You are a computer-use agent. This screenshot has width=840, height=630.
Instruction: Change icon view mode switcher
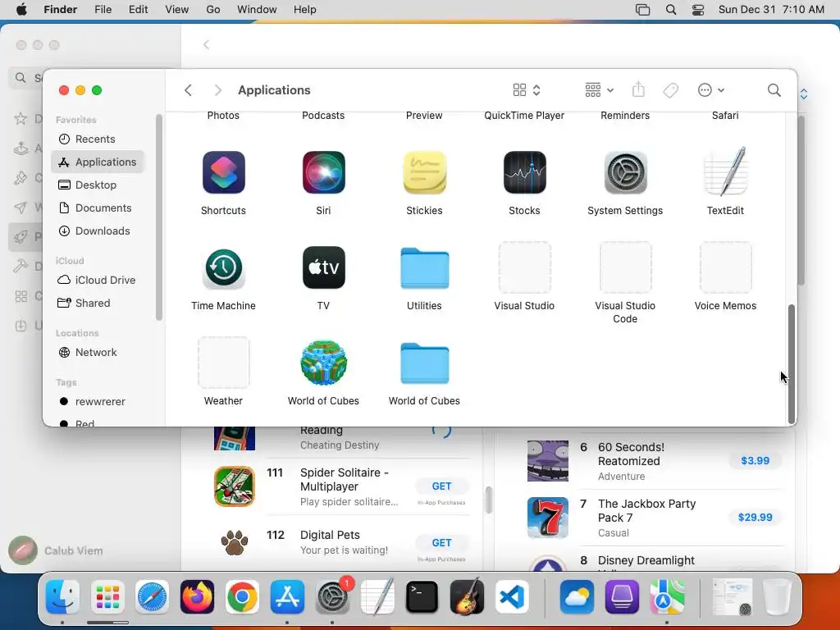pyautogui.click(x=526, y=90)
